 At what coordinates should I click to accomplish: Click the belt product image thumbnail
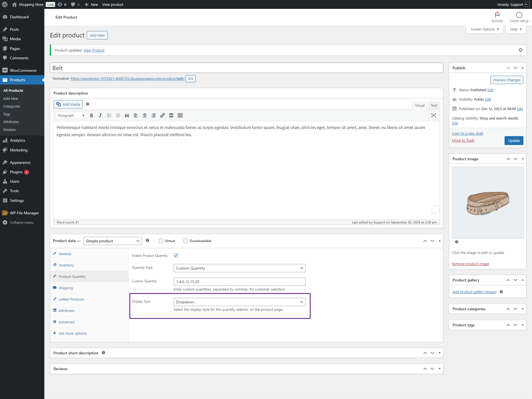tap(488, 203)
